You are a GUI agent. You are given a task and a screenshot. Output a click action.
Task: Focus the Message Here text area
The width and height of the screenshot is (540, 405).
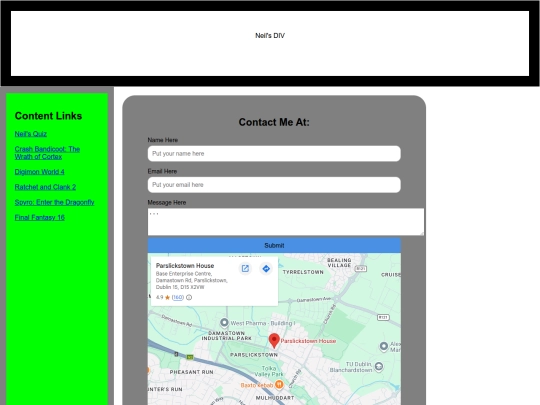click(x=286, y=222)
